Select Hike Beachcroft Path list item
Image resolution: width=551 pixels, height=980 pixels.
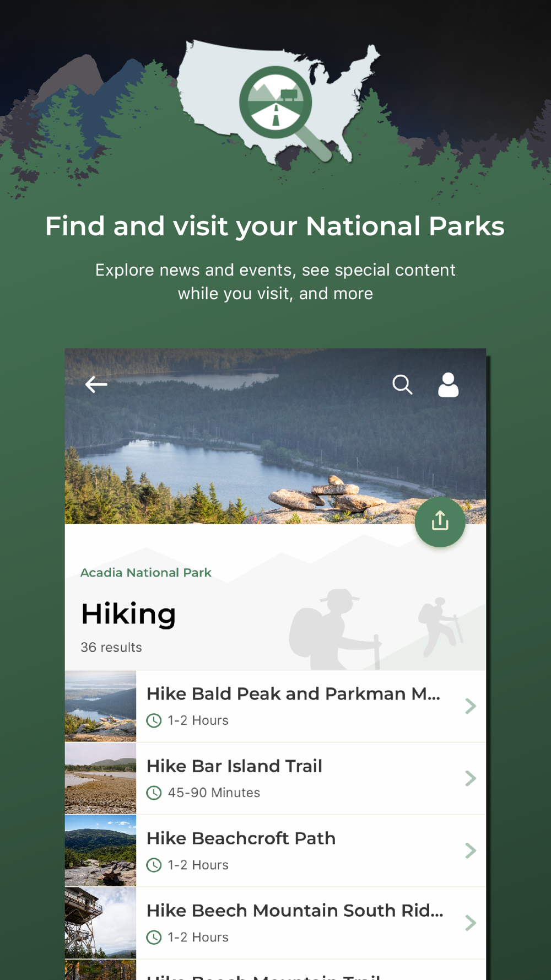tap(275, 850)
